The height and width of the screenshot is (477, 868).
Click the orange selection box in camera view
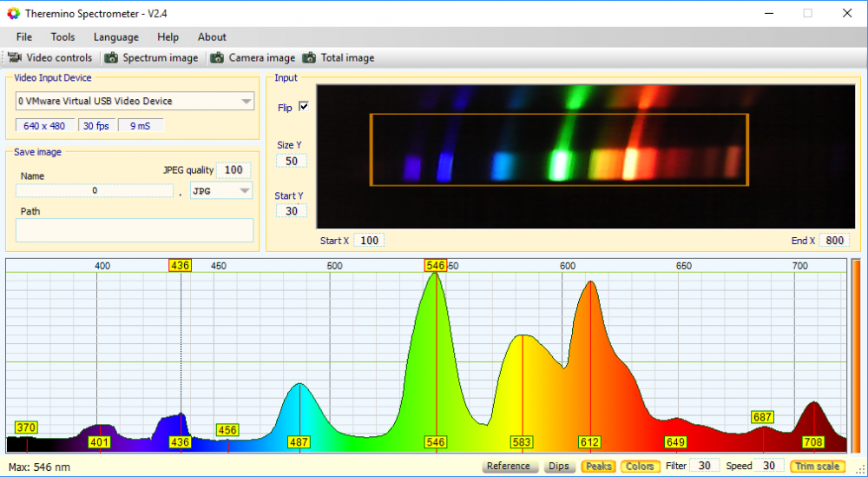559,149
